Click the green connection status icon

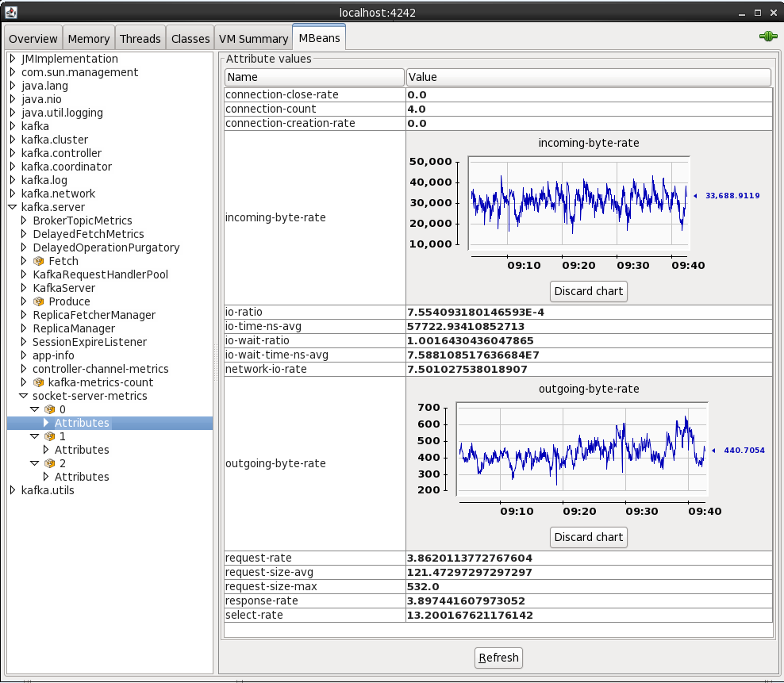767,36
